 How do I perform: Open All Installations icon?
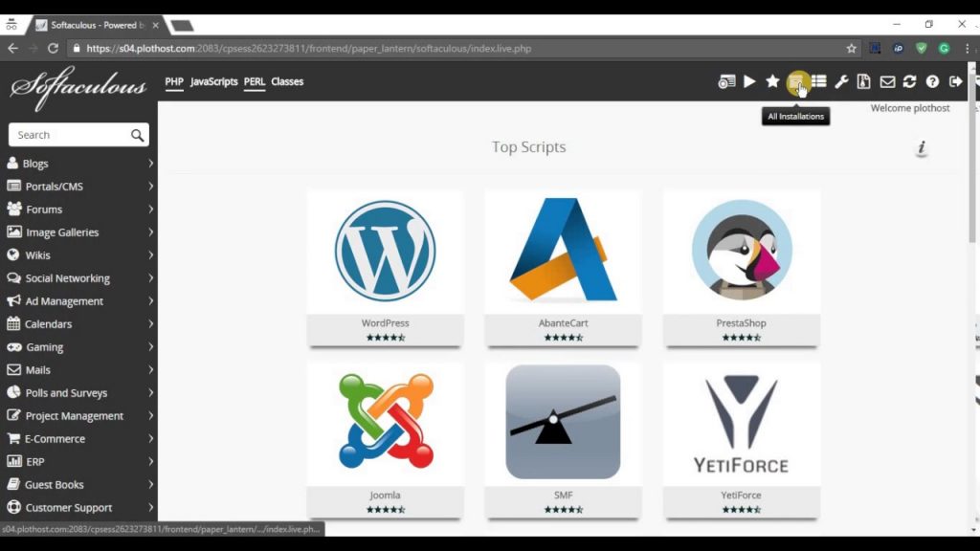(x=795, y=81)
